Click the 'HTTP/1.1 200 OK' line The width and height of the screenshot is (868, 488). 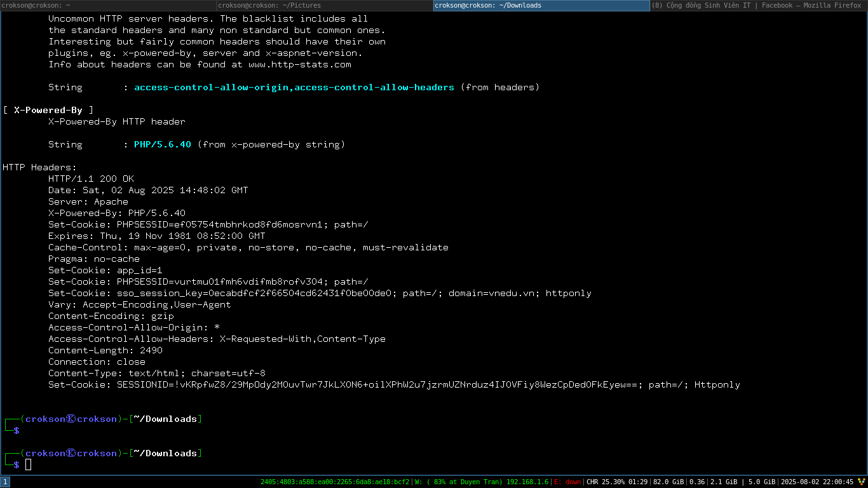pos(91,179)
